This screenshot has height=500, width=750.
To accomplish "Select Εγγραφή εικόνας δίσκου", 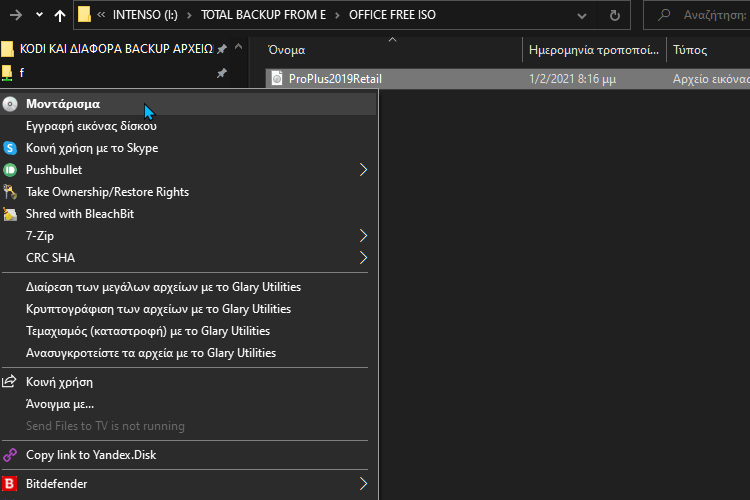I will point(188,126).
